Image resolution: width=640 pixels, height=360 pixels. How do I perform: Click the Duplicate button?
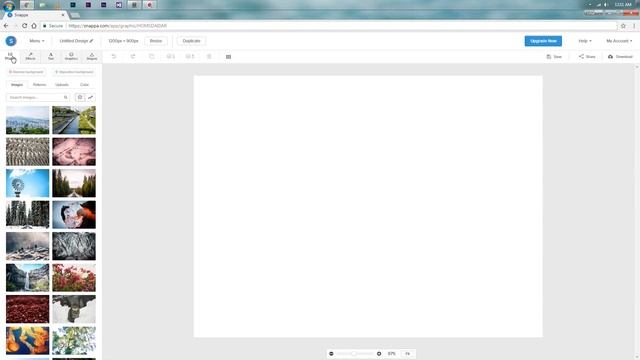[191, 41]
